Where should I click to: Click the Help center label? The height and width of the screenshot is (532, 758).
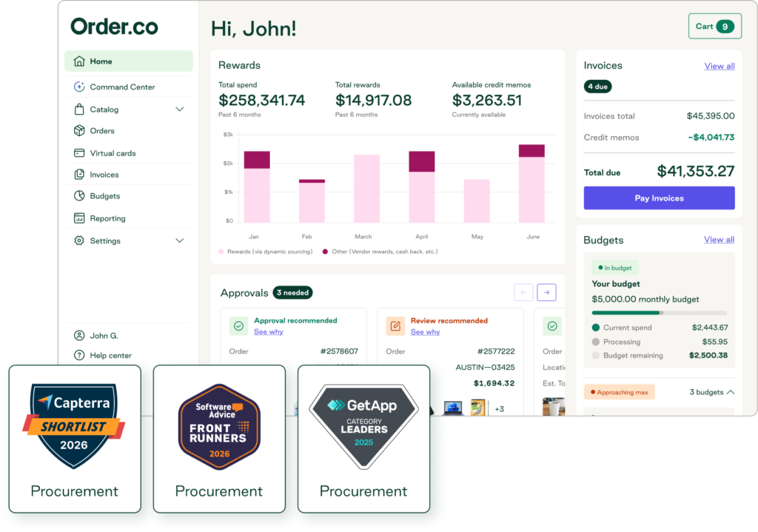[x=111, y=355]
